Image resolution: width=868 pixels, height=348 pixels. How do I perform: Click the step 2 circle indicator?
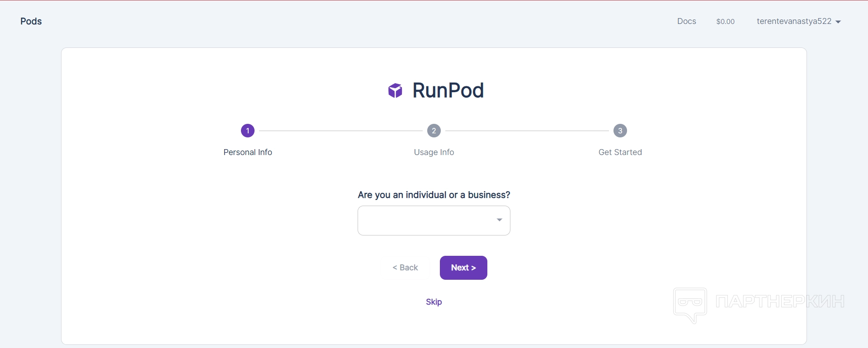[434, 131]
